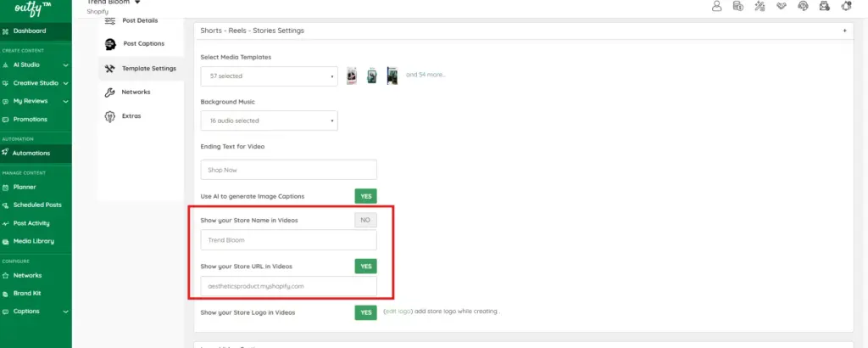The width and height of the screenshot is (868, 348).
Task: Click the store URL input field
Action: pyautogui.click(x=288, y=287)
